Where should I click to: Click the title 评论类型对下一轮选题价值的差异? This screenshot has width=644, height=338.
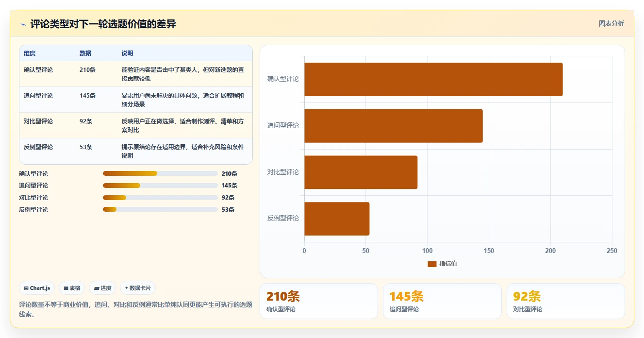pos(103,24)
